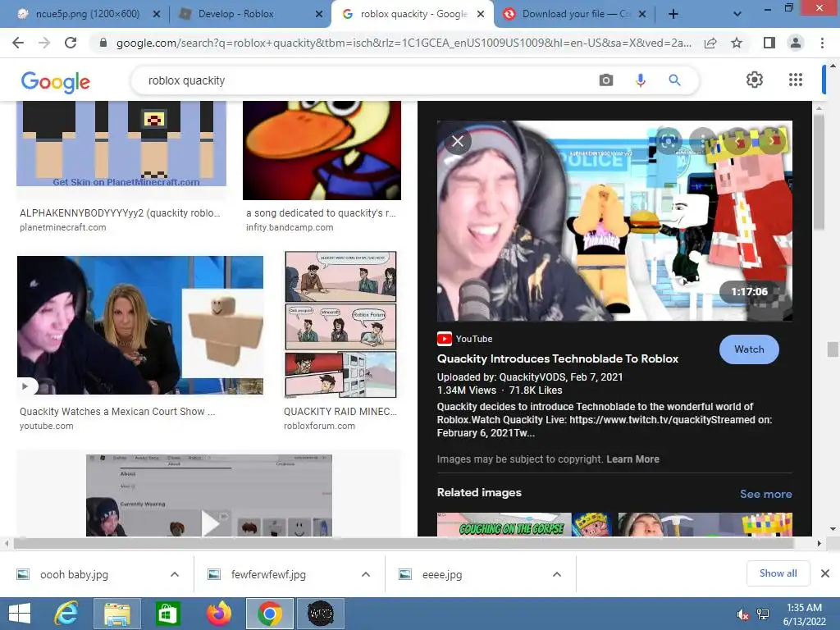Open robloxforum.com result link
Image resolution: width=840 pixels, height=630 pixels.
pos(319,426)
